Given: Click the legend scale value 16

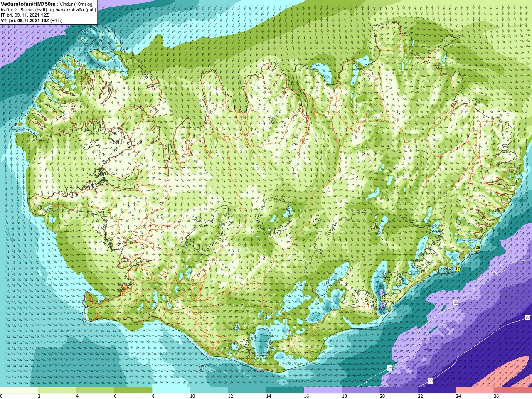Looking at the screenshot, I should 306,396.
